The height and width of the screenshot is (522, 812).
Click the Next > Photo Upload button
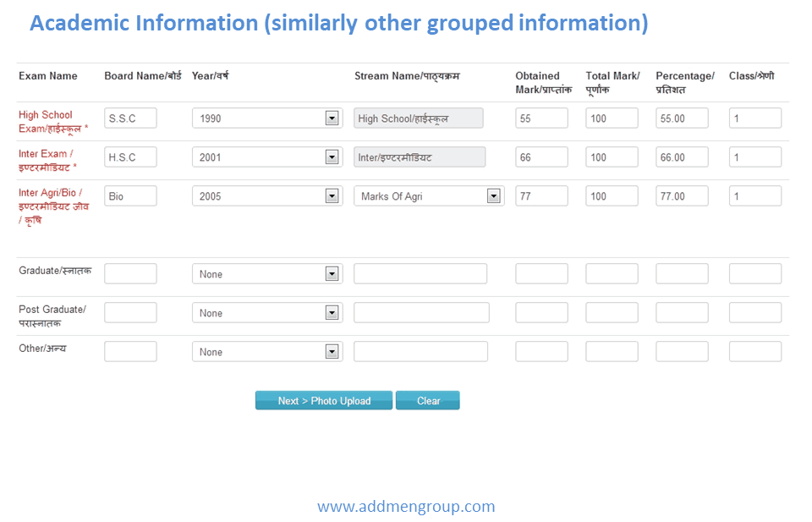324,401
